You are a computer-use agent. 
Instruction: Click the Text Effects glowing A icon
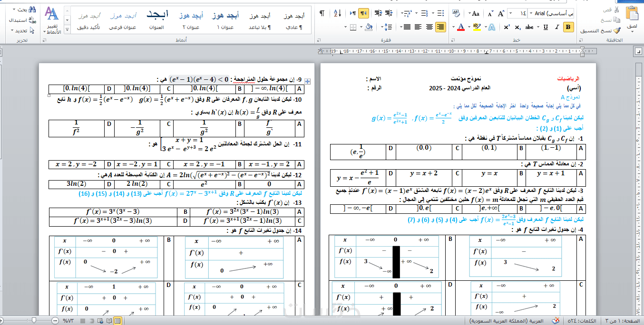pos(492,27)
